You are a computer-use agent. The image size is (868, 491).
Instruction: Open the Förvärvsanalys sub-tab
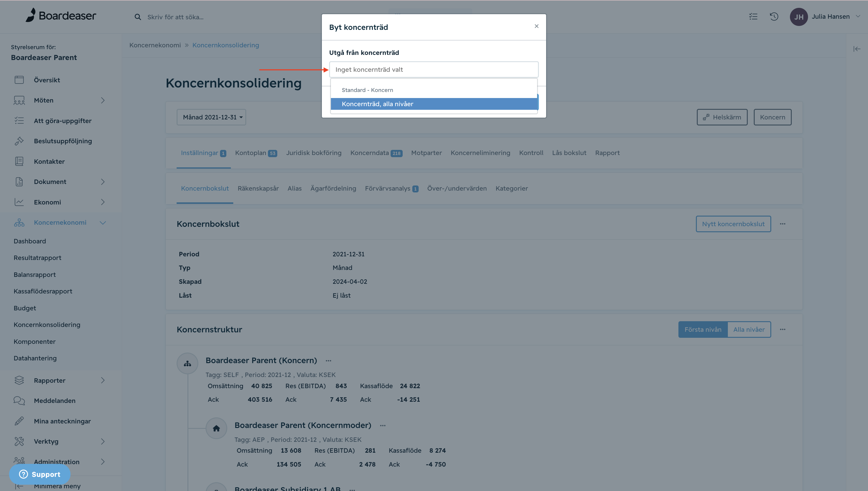coord(392,188)
